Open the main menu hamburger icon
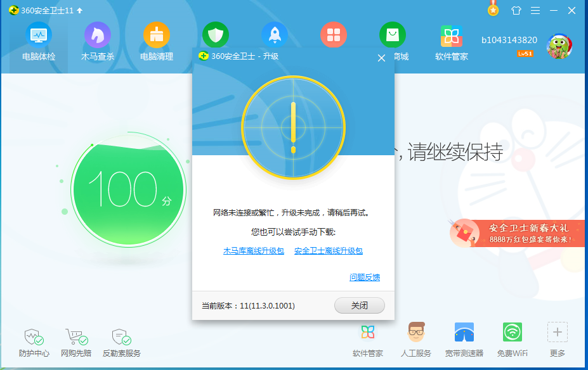The width and height of the screenshot is (588, 370). (535, 11)
